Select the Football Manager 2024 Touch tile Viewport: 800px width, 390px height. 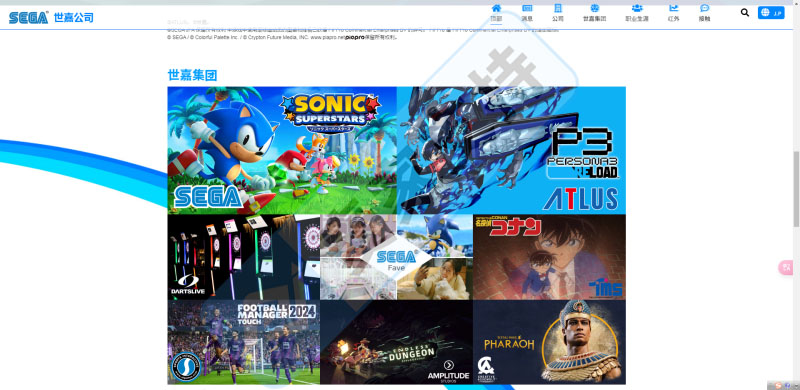pos(244,342)
